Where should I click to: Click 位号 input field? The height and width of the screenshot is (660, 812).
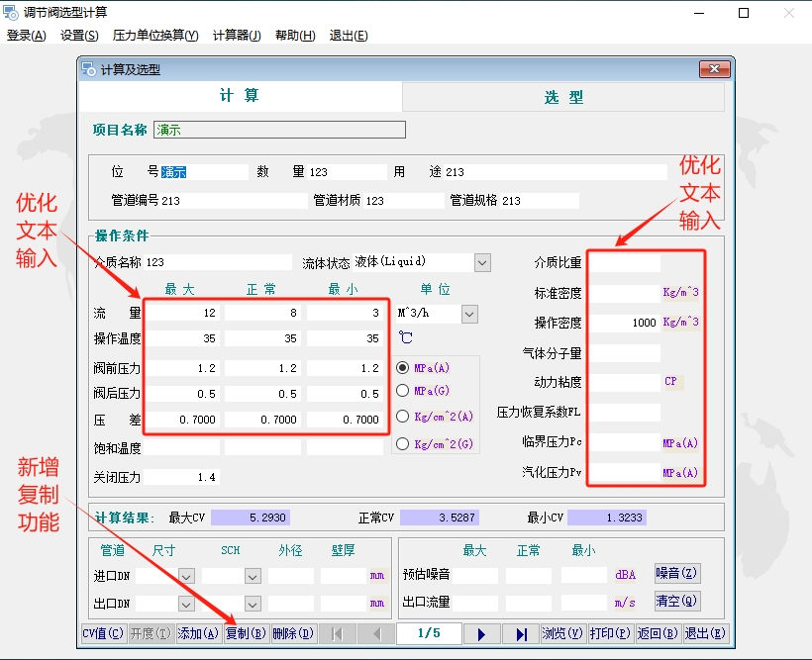point(204,172)
